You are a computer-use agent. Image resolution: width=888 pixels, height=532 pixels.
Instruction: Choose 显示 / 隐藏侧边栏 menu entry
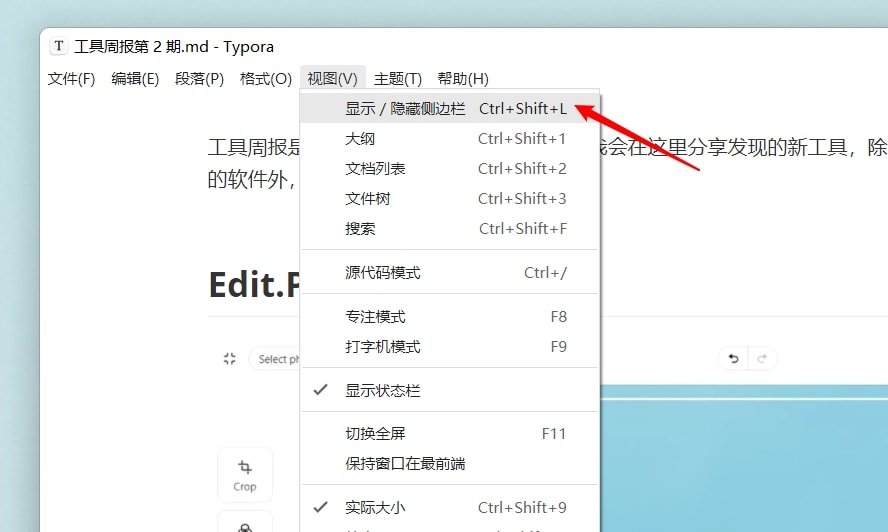tap(450, 108)
